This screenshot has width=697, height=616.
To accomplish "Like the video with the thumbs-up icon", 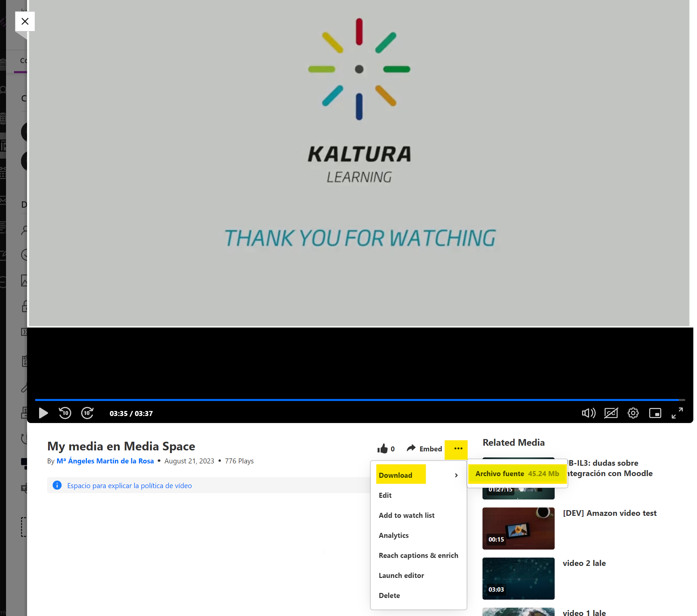I will click(382, 448).
